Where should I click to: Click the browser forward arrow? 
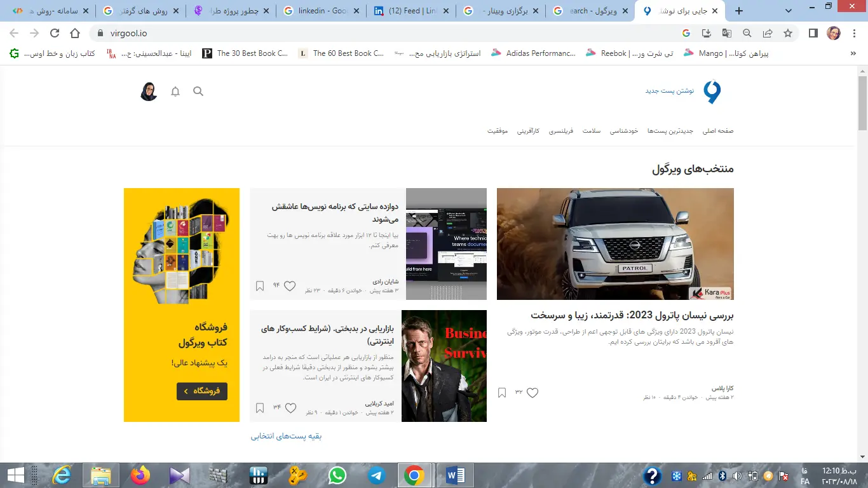(34, 33)
